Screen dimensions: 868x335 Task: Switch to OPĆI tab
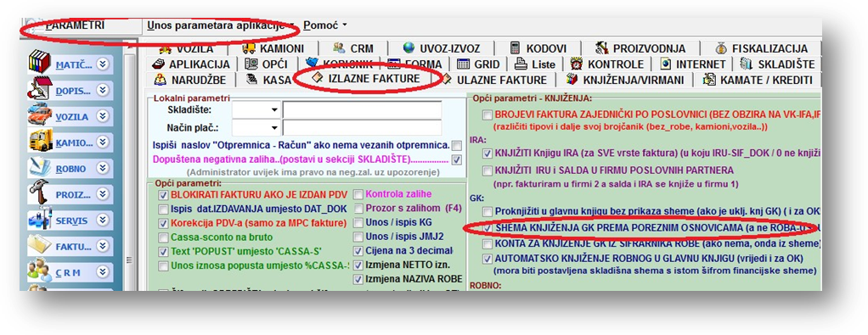(x=267, y=64)
